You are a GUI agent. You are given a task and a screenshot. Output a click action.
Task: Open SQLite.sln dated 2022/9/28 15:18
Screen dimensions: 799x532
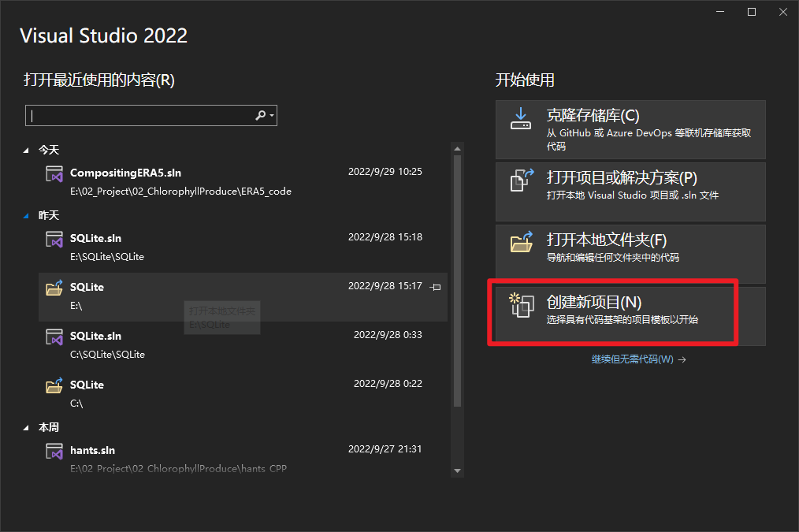243,247
